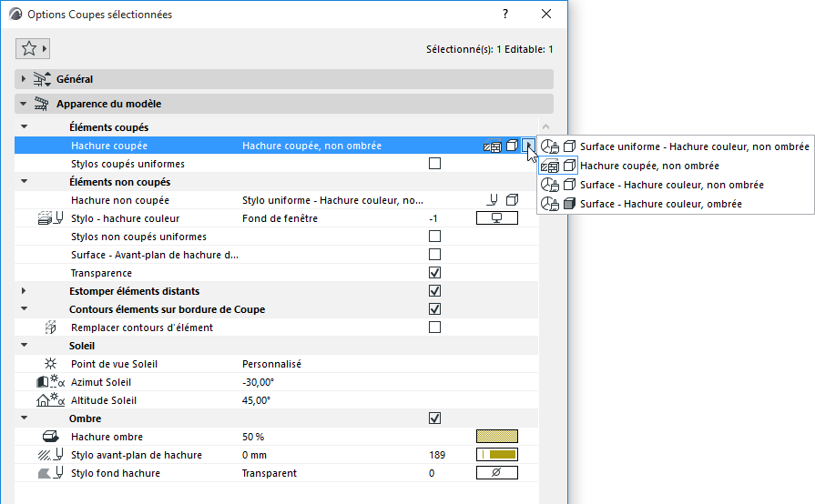This screenshot has width=815, height=504.
Task: Choose Surface - Hachure couleur, ombrée
Action: [675, 204]
